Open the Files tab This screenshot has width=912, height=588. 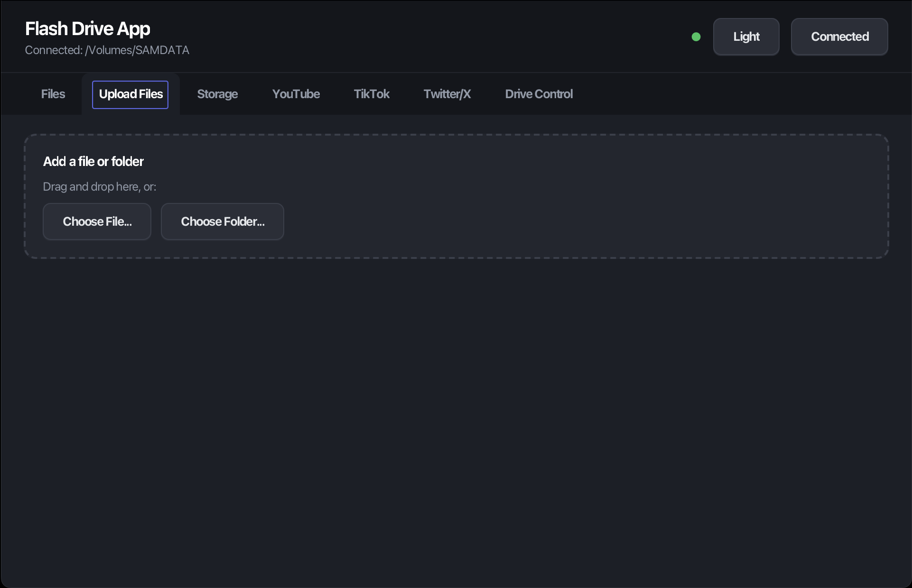tap(53, 94)
